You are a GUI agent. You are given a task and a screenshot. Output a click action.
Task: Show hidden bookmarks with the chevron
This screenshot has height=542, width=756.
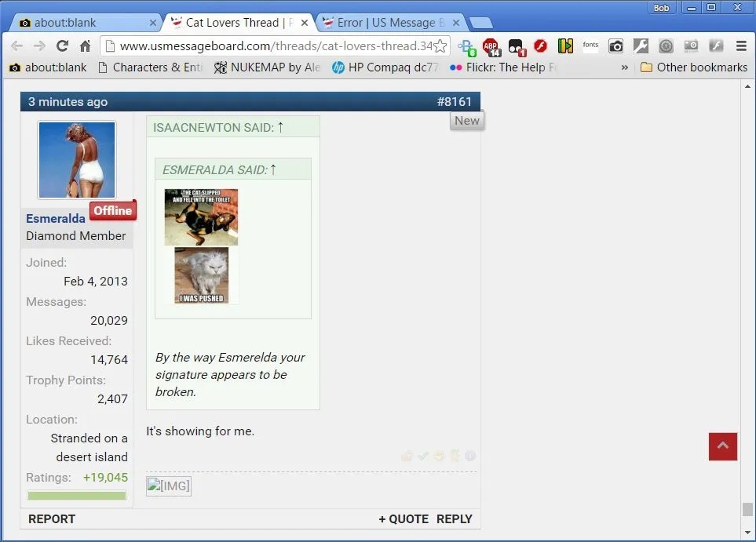pos(624,67)
